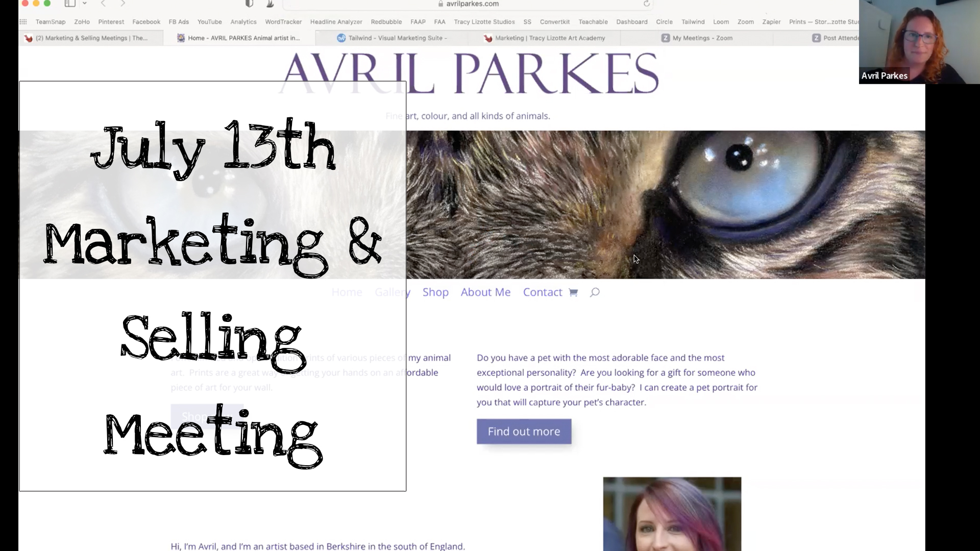Reload the avrilparkes.com page
The image size is (980, 551).
(x=647, y=4)
